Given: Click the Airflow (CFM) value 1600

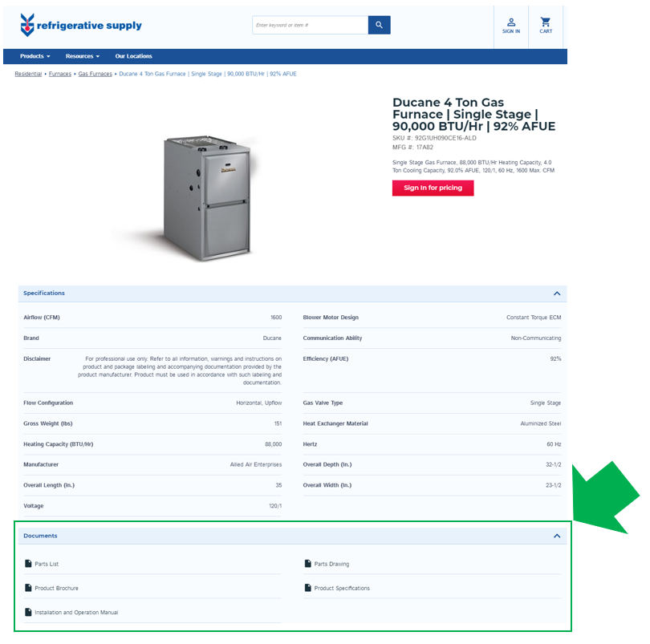Looking at the screenshot, I should pyautogui.click(x=276, y=318).
